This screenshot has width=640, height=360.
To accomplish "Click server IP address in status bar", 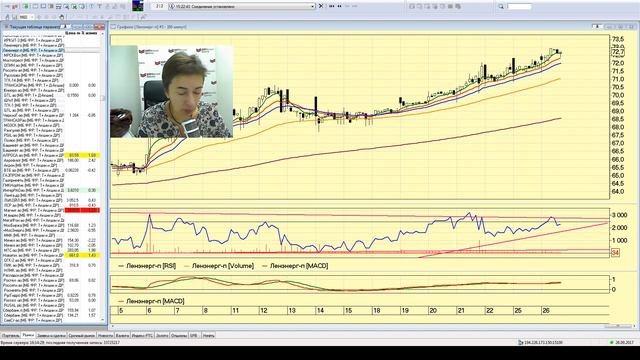I will [543, 342].
